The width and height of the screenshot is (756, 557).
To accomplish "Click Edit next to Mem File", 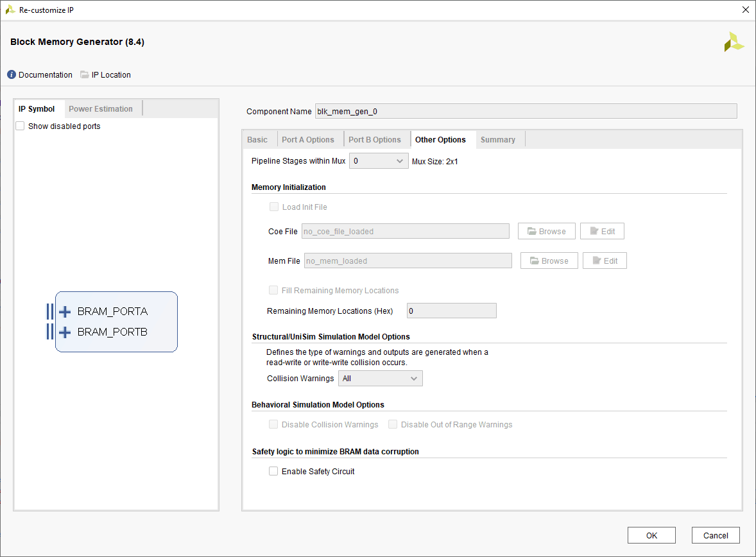I will [x=605, y=261].
